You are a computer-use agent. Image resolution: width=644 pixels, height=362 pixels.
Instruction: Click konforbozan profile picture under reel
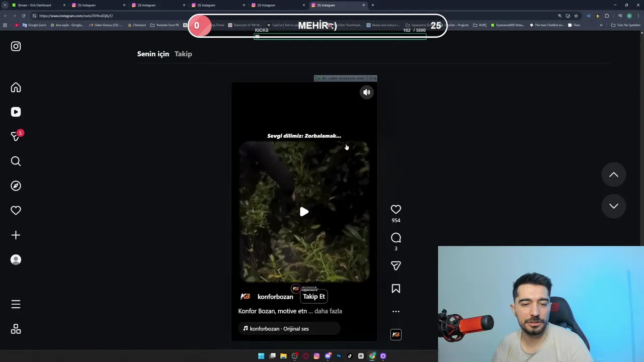[x=245, y=297]
